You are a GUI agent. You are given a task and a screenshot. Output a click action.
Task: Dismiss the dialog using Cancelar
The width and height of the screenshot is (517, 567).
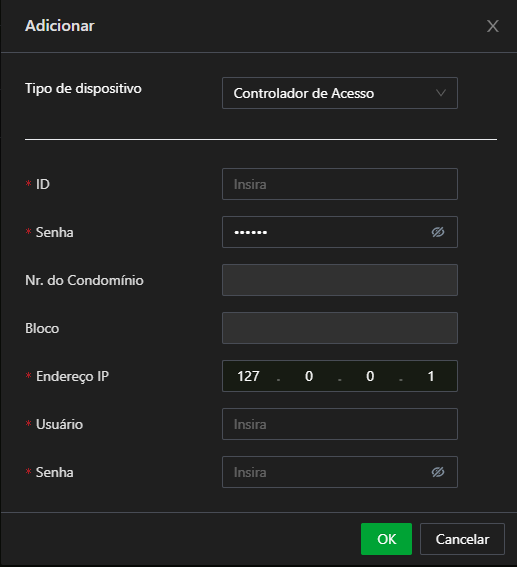coord(462,539)
